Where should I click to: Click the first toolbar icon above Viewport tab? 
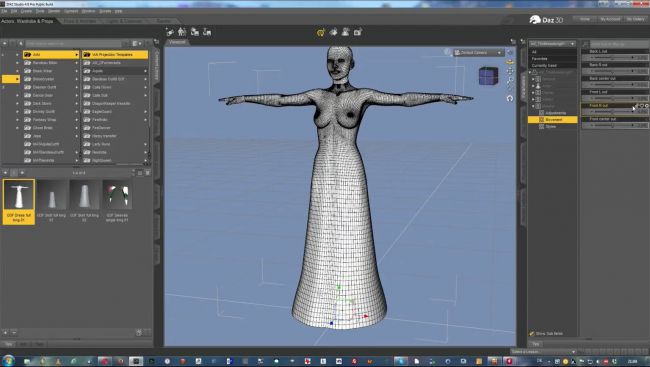click(x=170, y=32)
